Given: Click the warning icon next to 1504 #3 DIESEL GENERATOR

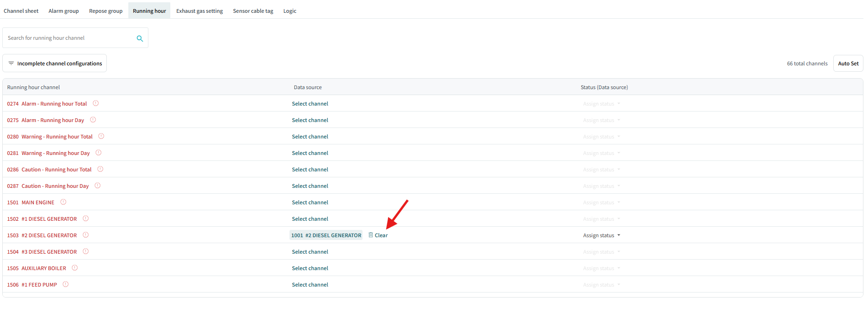Looking at the screenshot, I should pyautogui.click(x=85, y=251).
